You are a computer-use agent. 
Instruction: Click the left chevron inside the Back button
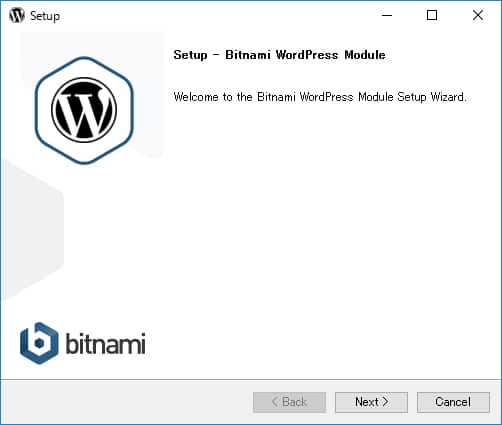275,401
